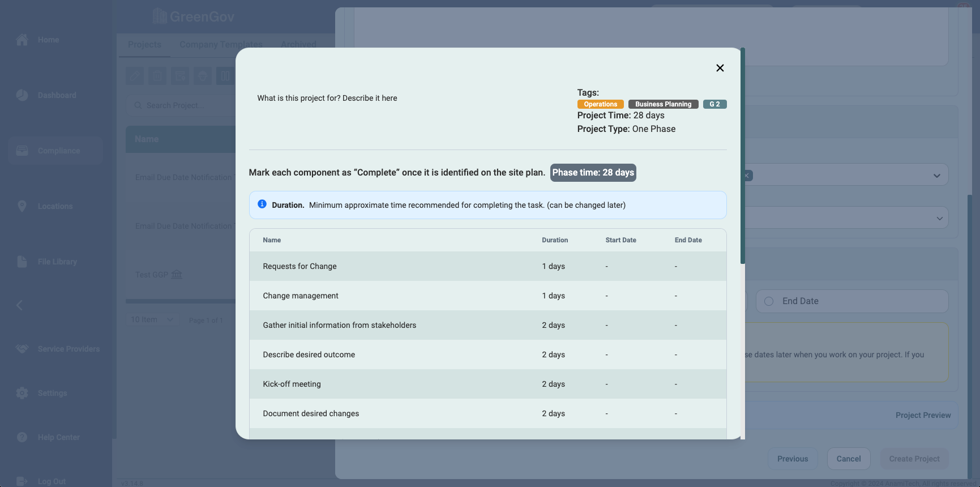Viewport: 980px width, 487px height.
Task: Select the End Date radio button
Action: click(x=769, y=301)
